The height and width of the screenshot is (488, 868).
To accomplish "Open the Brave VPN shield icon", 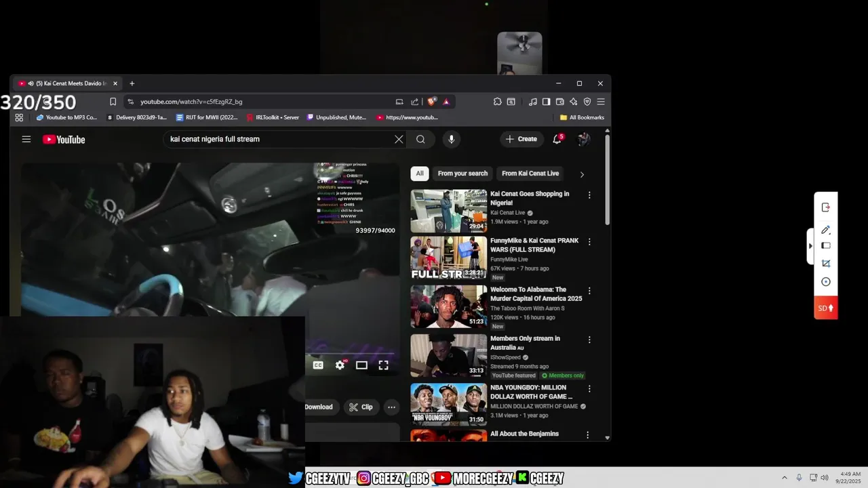I will (x=587, y=102).
